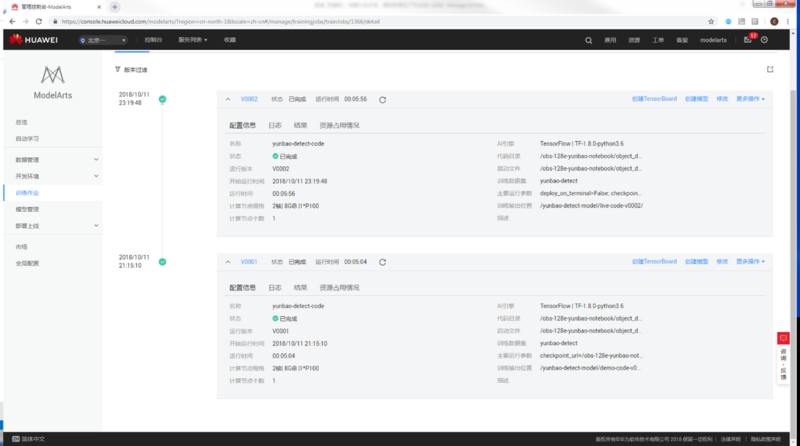Click green timeline marker for 23:19:48
Viewport: 800px width, 446px height.
coord(162,99)
